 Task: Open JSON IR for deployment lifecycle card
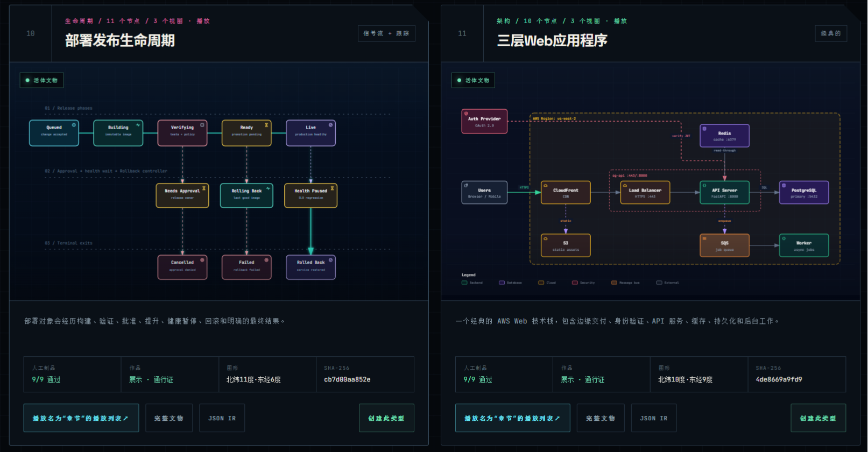pyautogui.click(x=222, y=418)
